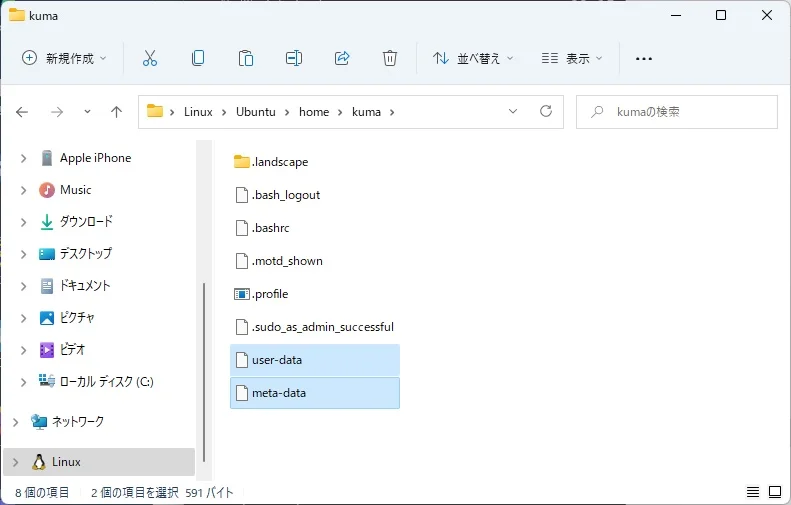Open the 並べ替え sort menu
Screen dimensions: 791x505
coord(473,58)
